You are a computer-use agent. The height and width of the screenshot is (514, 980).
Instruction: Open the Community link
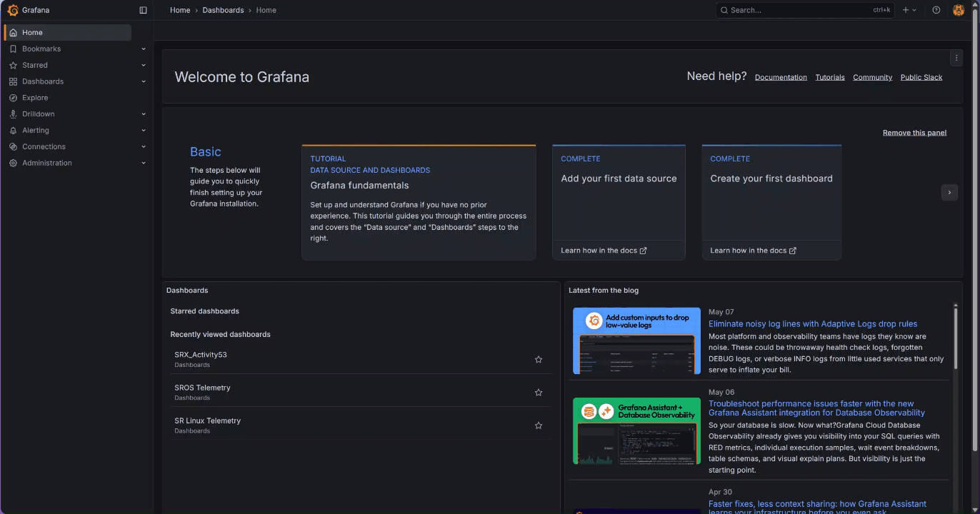click(872, 77)
